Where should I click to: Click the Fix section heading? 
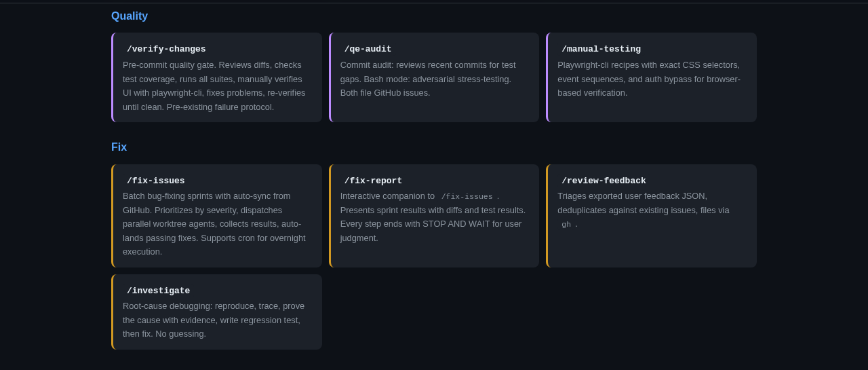[x=119, y=147]
